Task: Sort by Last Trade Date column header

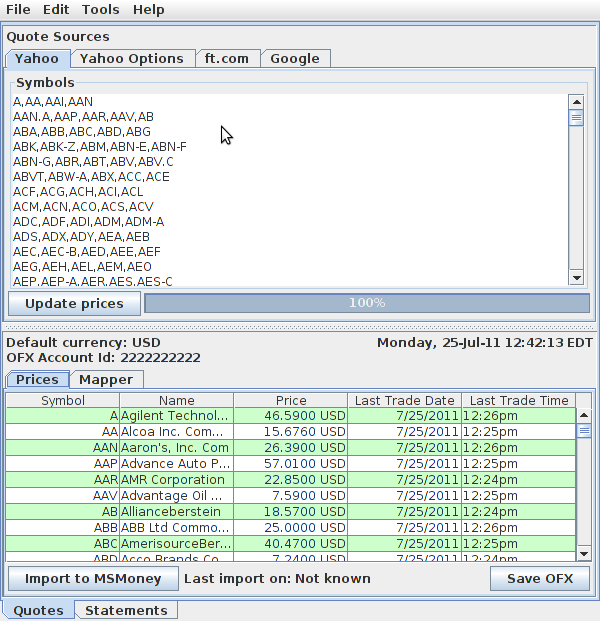Action: point(404,401)
